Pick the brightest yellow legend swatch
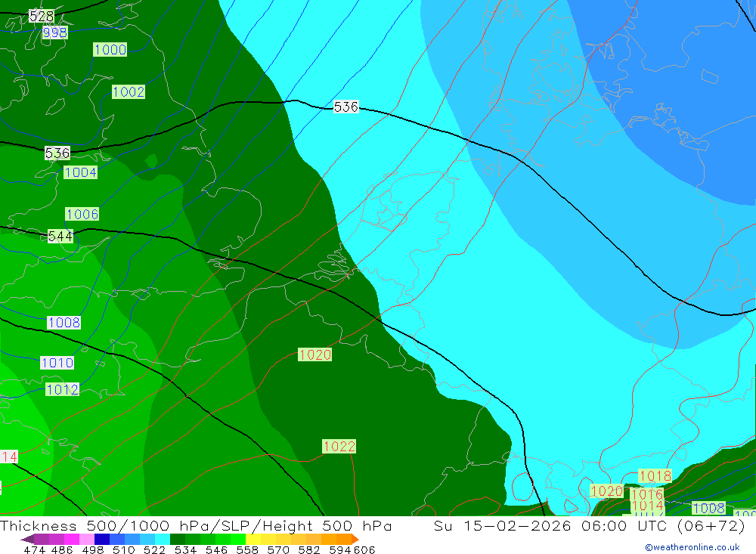The width and height of the screenshot is (756, 554). [253, 539]
